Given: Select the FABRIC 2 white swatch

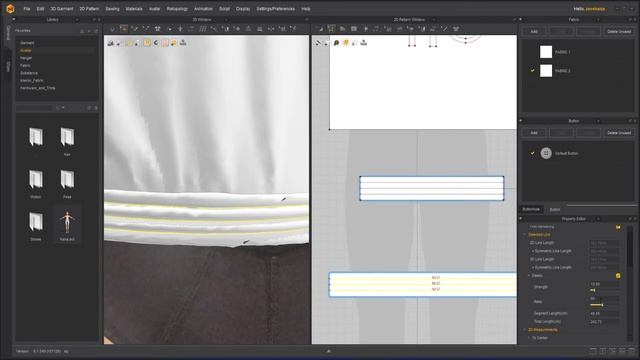Looking at the screenshot, I should click(x=546, y=71).
